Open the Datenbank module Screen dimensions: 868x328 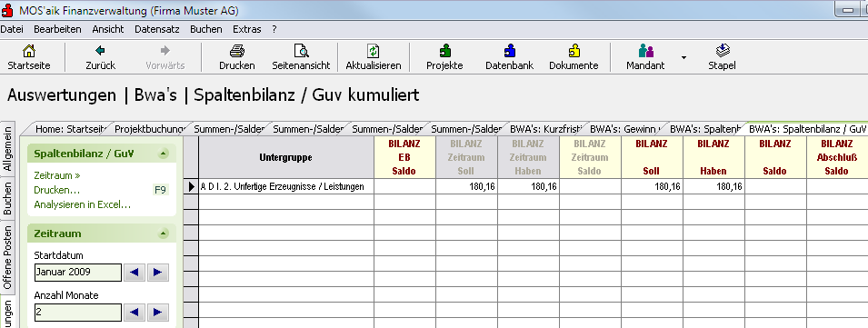[x=509, y=52]
